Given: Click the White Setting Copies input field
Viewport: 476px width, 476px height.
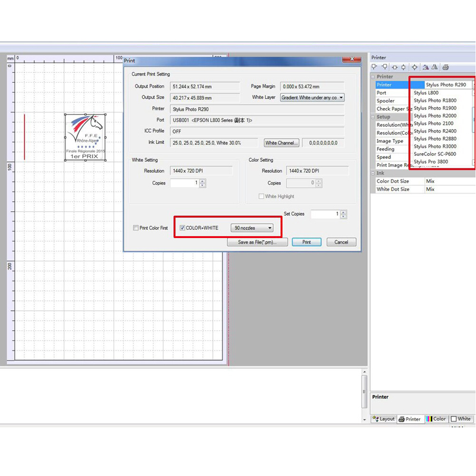Looking at the screenshot, I should tap(184, 183).
